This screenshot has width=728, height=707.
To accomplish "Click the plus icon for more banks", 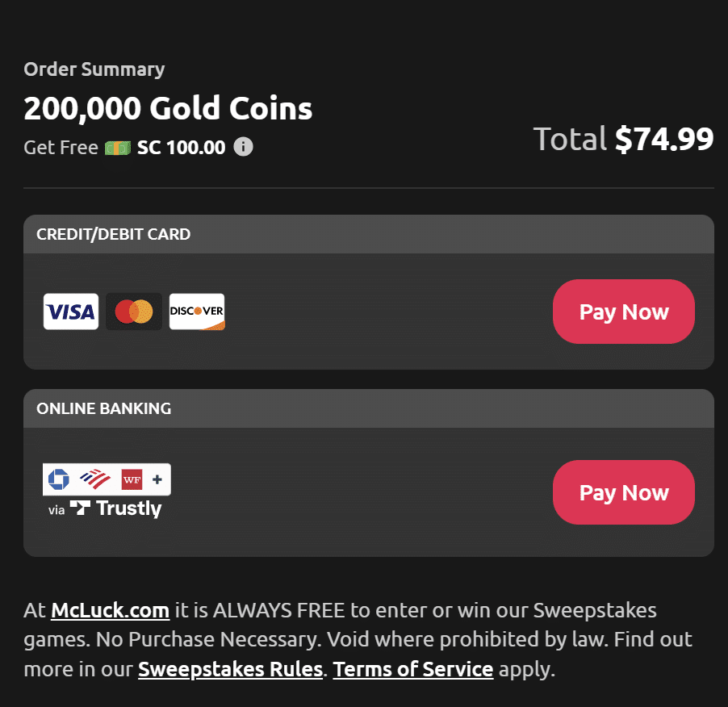I will [157, 479].
